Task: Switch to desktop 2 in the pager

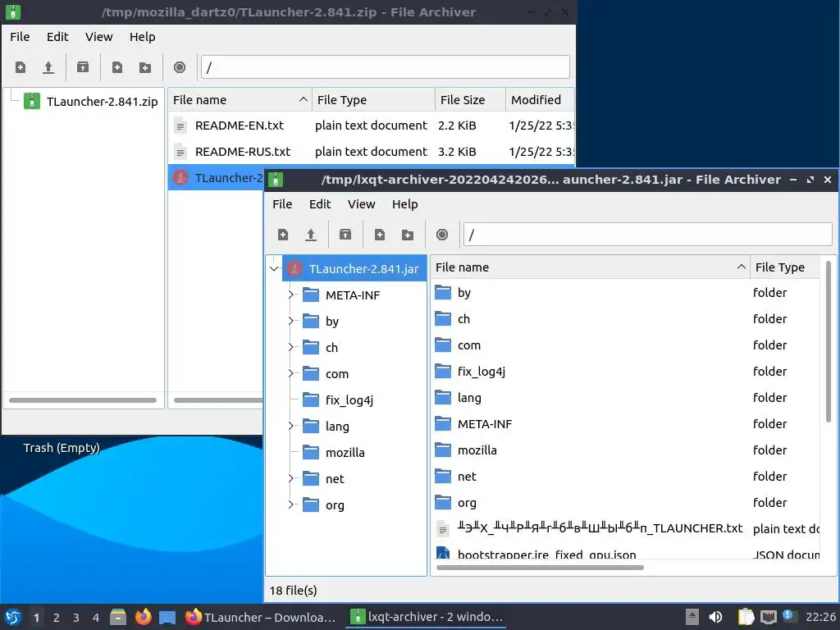Action: click(57, 618)
